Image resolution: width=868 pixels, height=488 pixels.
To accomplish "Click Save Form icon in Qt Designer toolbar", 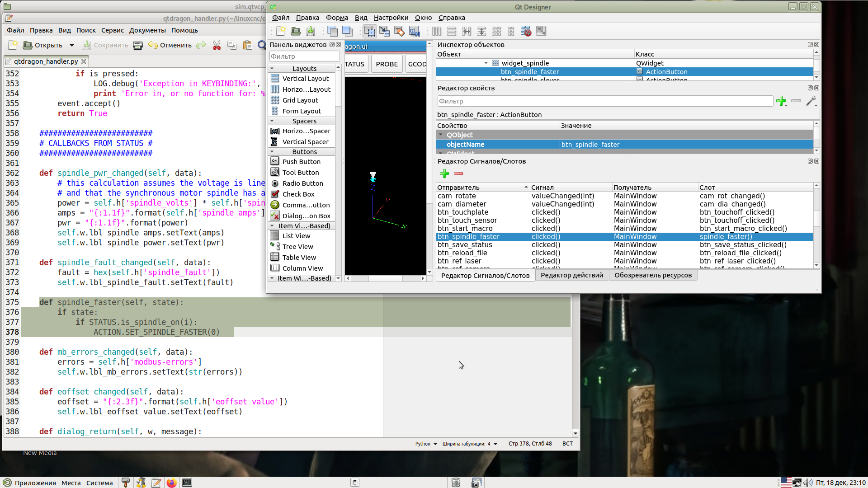I will tap(311, 31).
